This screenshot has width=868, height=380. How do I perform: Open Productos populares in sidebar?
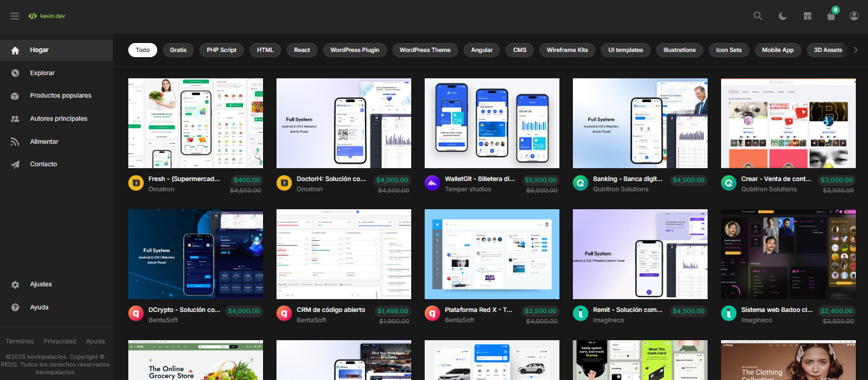56,96
